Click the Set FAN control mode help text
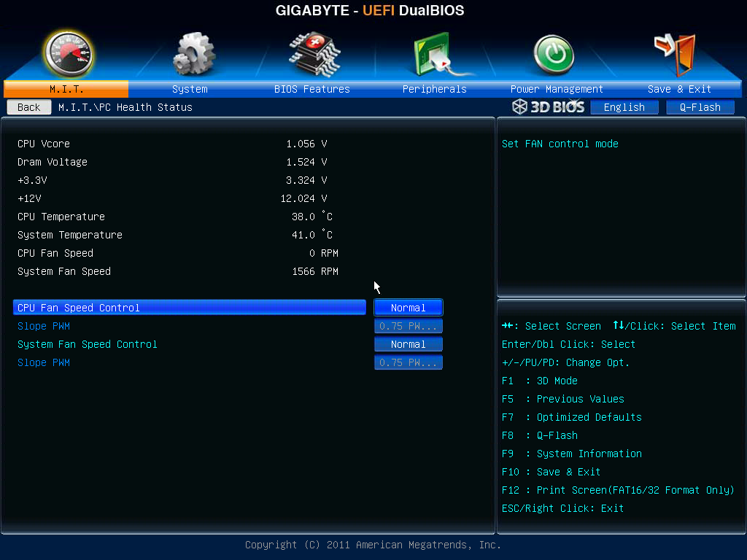747x560 pixels. [x=560, y=144]
